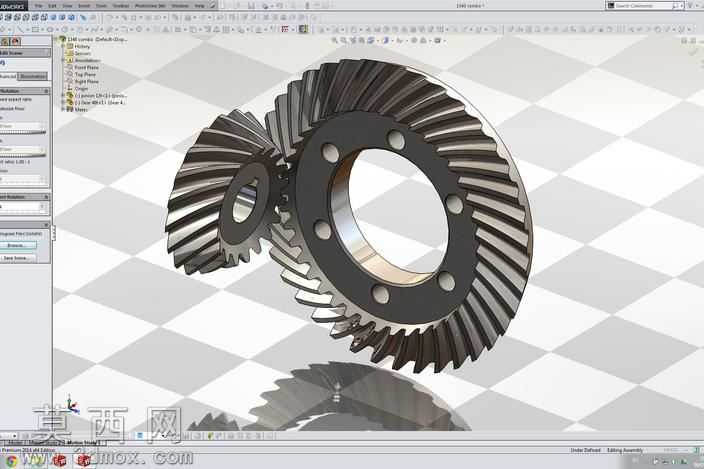Select Sensors in the feature tree
This screenshot has width=704, height=469.
(x=83, y=53)
